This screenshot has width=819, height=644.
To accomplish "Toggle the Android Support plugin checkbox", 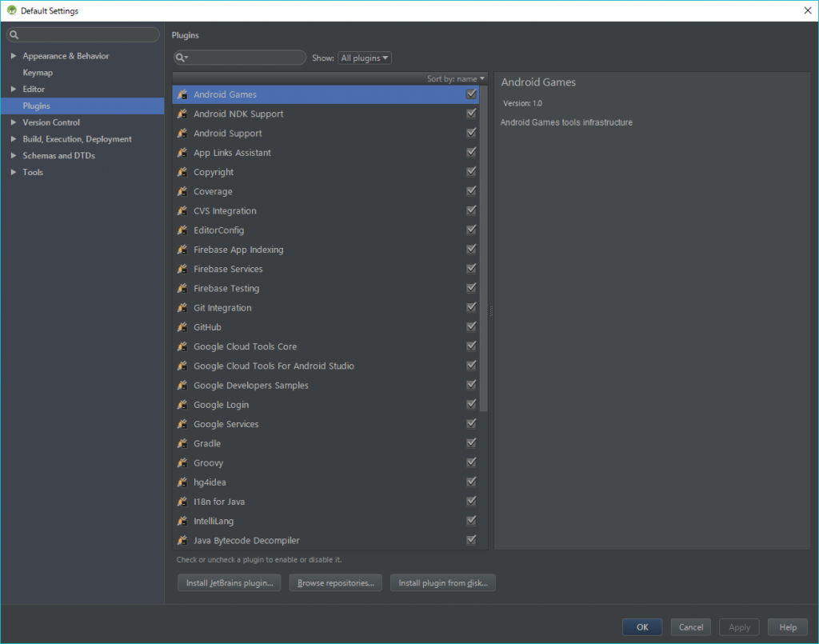I will coord(471,133).
